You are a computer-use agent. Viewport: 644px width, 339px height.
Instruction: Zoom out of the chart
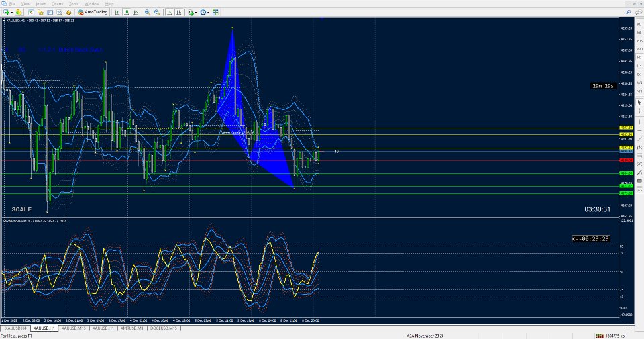coord(157,12)
